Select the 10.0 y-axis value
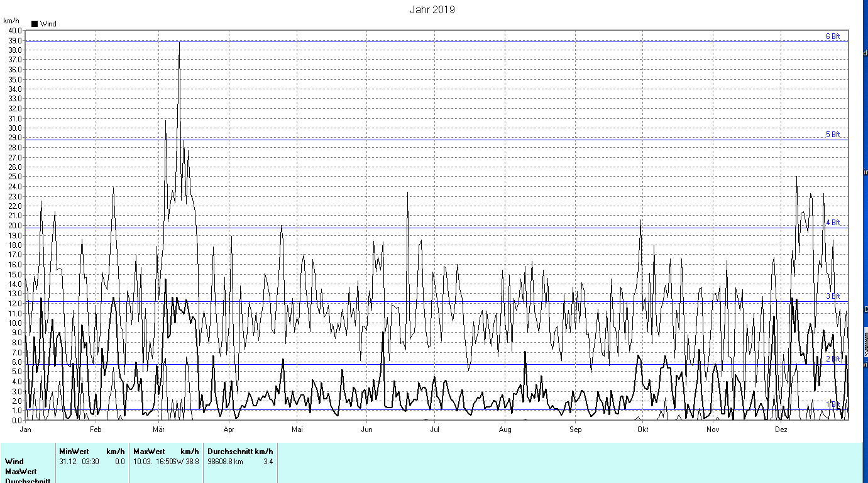Screen dimensions: 868x483 click(14, 323)
